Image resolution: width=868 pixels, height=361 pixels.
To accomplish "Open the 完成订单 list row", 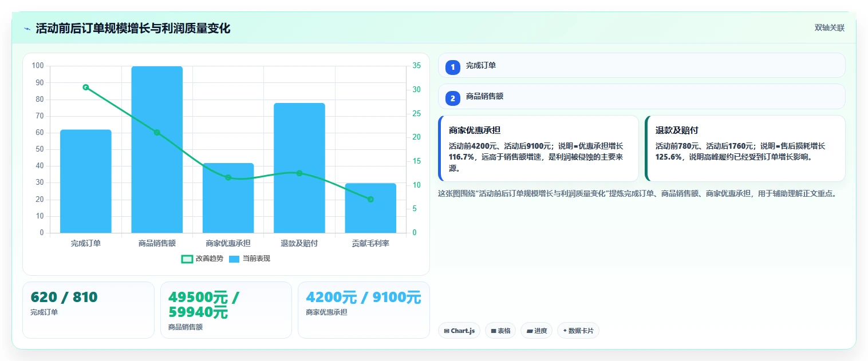I will (641, 65).
